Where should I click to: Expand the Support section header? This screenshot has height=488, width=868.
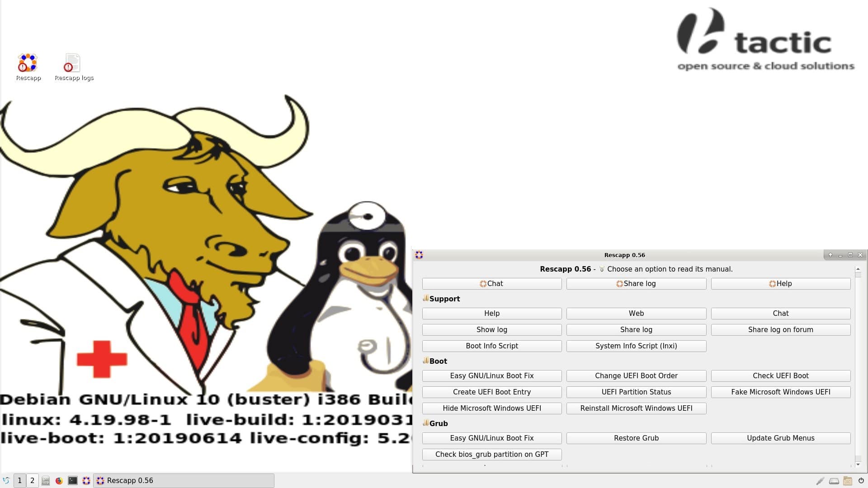[441, 299]
